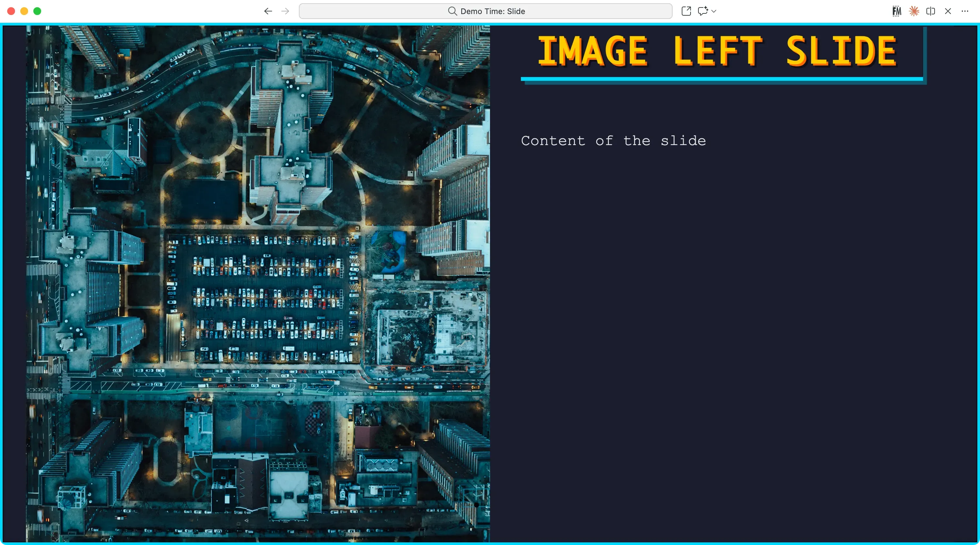This screenshot has width=980, height=545.
Task: Open the slide in an external browser
Action: pos(686,11)
